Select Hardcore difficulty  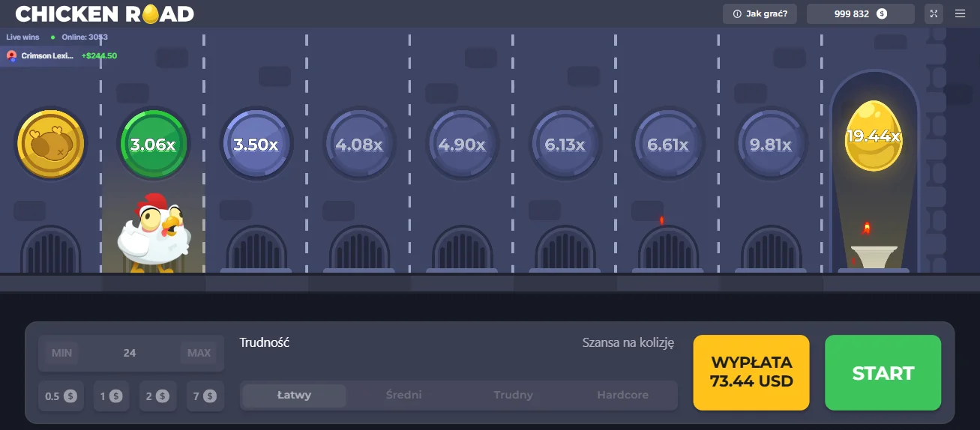tap(623, 396)
